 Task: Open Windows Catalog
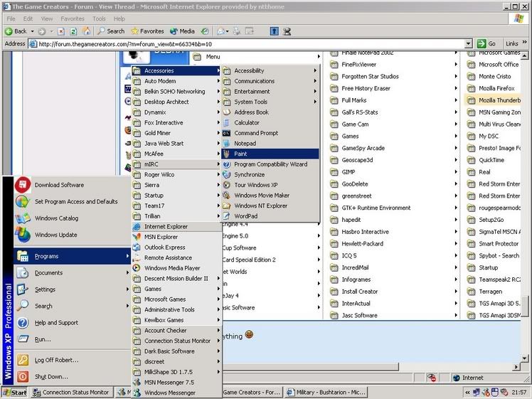(73, 218)
